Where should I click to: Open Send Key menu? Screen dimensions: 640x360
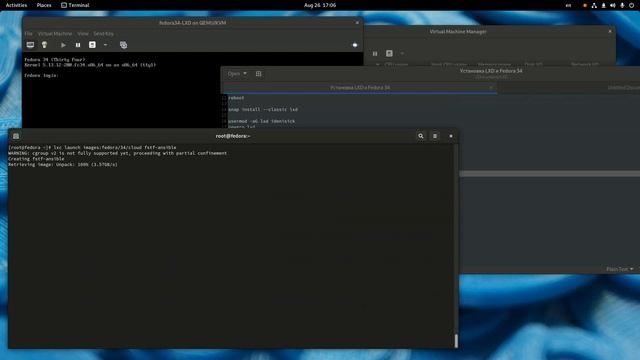click(103, 33)
